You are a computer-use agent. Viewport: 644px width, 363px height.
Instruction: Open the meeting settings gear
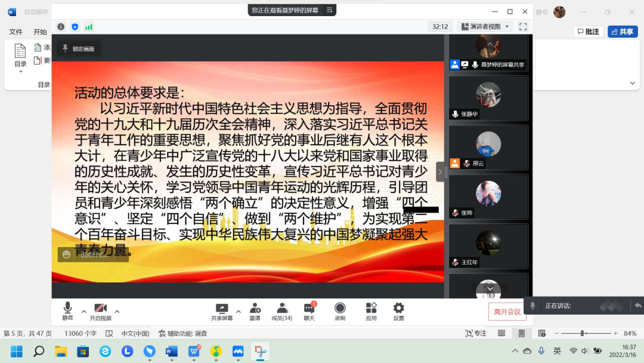(x=398, y=310)
